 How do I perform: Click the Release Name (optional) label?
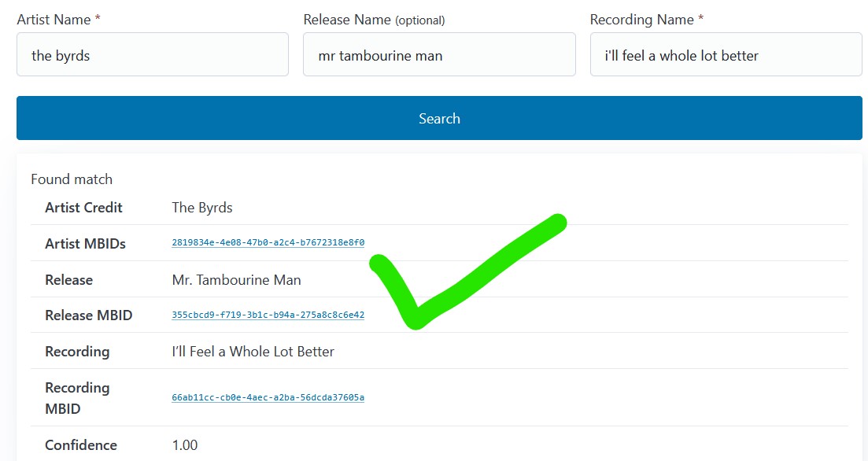point(374,20)
